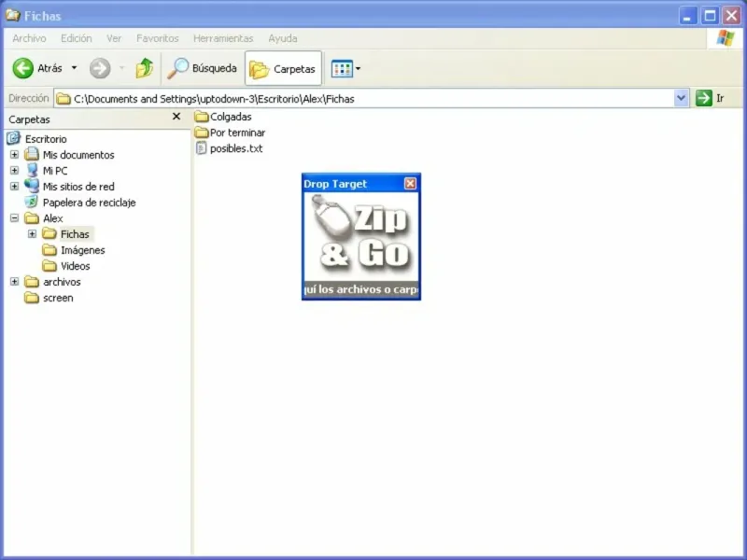Go back with the green Atrás arrow
The width and height of the screenshot is (747, 560).
pyautogui.click(x=37, y=68)
